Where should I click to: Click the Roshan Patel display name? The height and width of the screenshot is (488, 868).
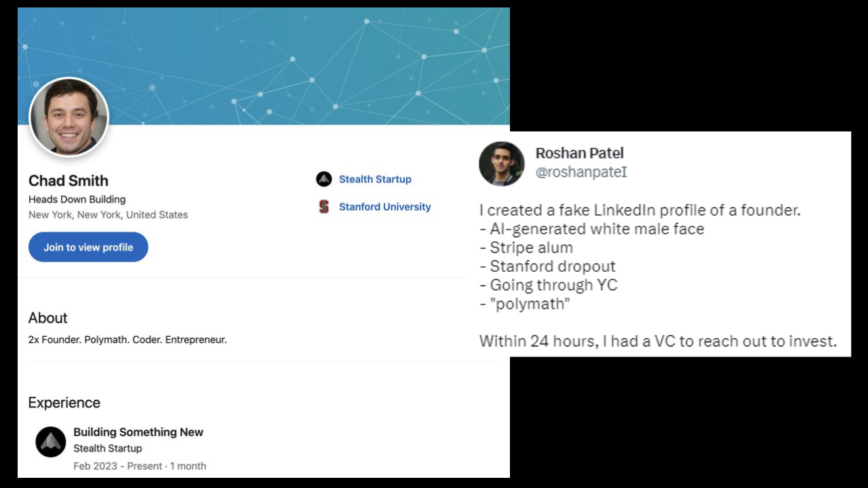pyautogui.click(x=579, y=153)
